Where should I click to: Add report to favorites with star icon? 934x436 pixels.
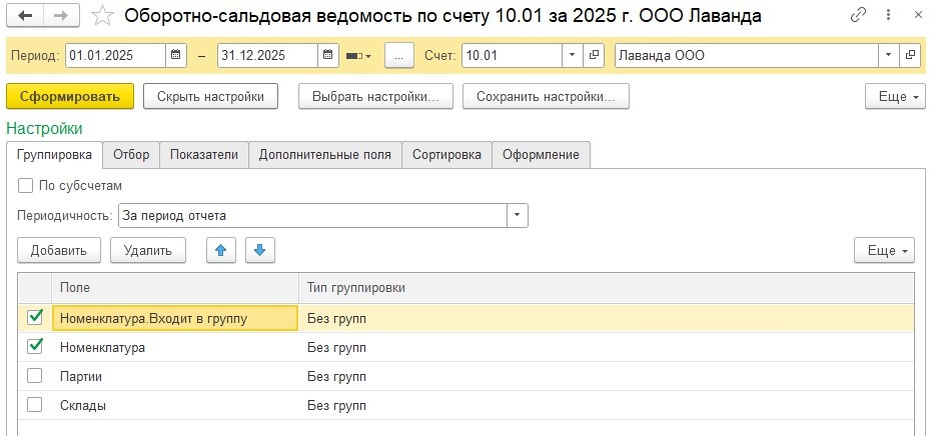[x=101, y=15]
